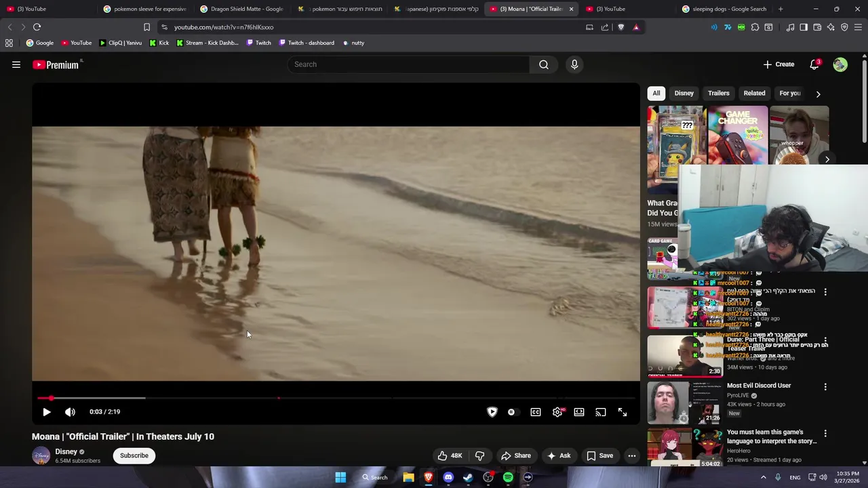Open the browser main hamburger menu

[859, 27]
